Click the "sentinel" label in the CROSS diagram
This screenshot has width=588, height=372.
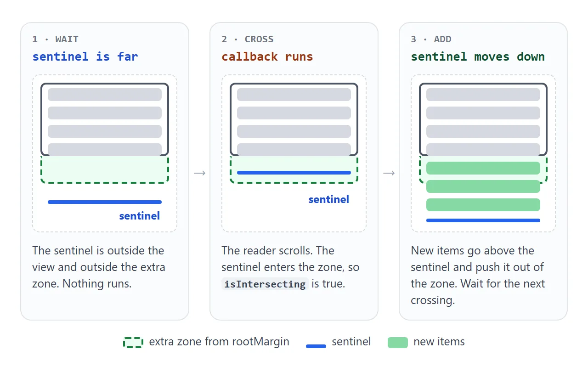(x=329, y=199)
